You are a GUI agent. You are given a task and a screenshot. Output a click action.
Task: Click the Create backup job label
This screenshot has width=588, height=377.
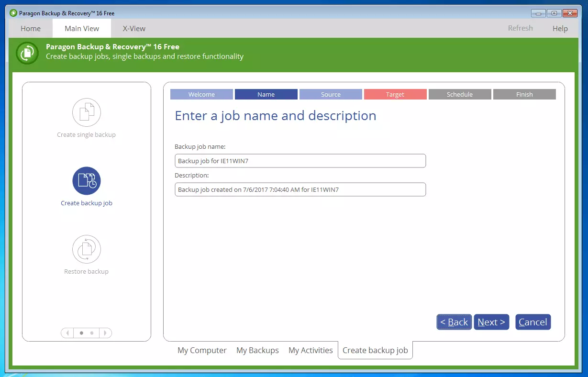coord(87,203)
